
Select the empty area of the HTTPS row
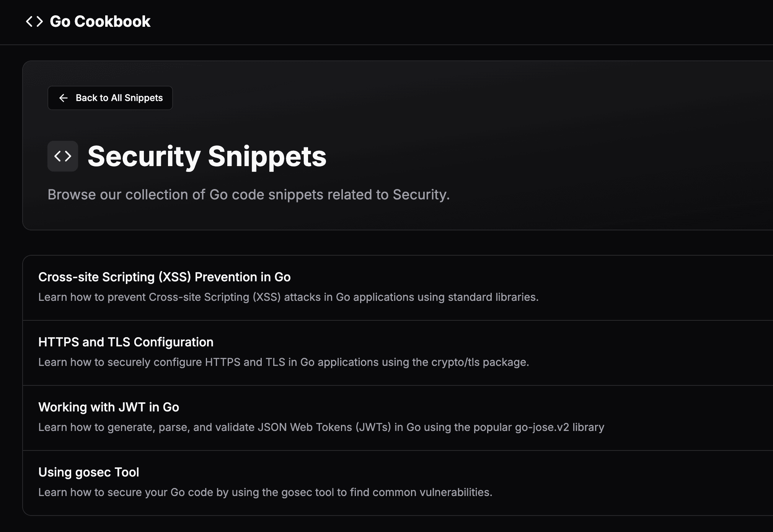670,353
